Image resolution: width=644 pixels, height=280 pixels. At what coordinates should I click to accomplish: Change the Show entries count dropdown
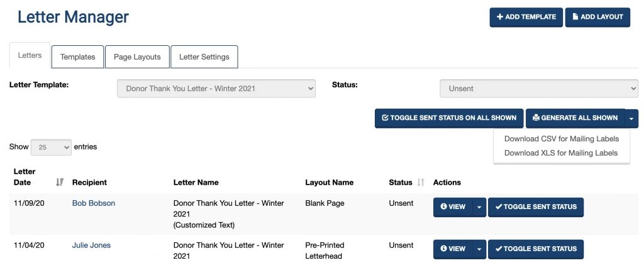(51, 148)
